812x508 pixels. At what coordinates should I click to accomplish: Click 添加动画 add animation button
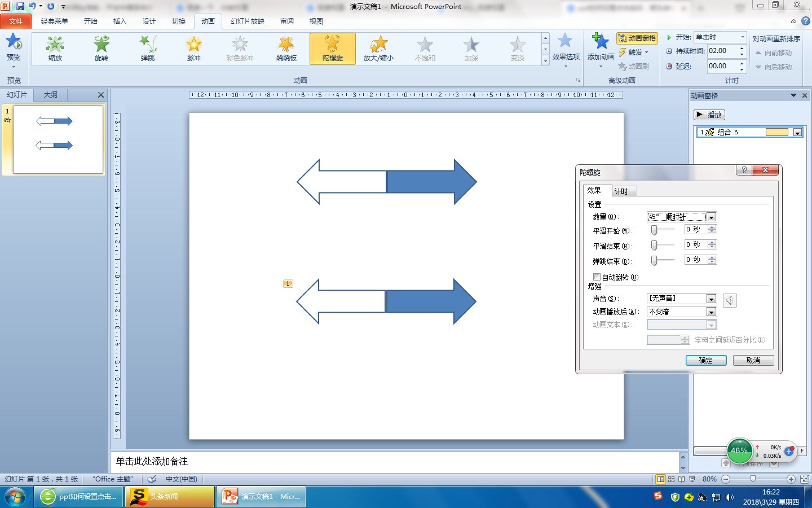601,51
